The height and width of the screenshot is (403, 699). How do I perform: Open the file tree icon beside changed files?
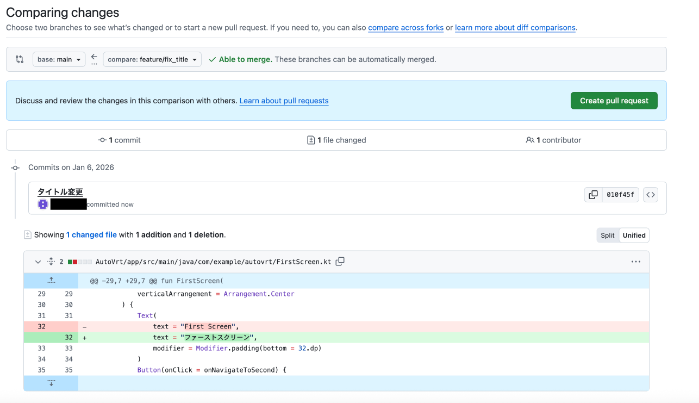(27, 235)
